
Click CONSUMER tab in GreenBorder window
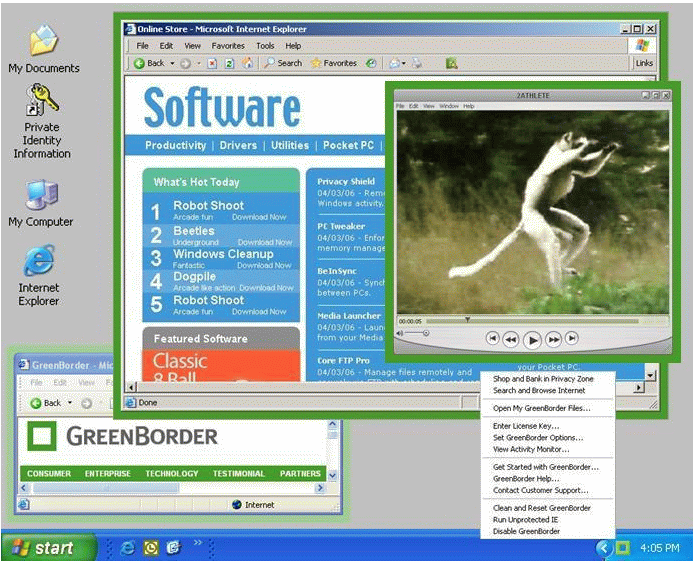point(49,474)
